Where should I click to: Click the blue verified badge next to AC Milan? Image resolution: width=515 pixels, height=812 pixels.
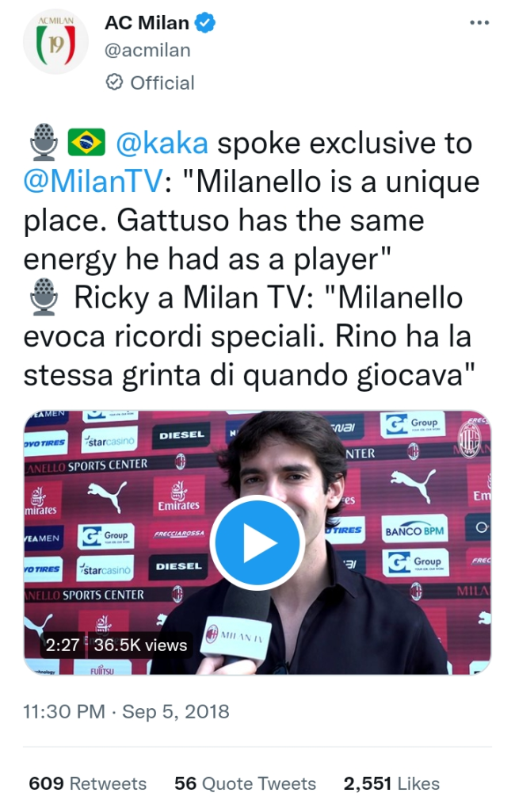click(205, 23)
